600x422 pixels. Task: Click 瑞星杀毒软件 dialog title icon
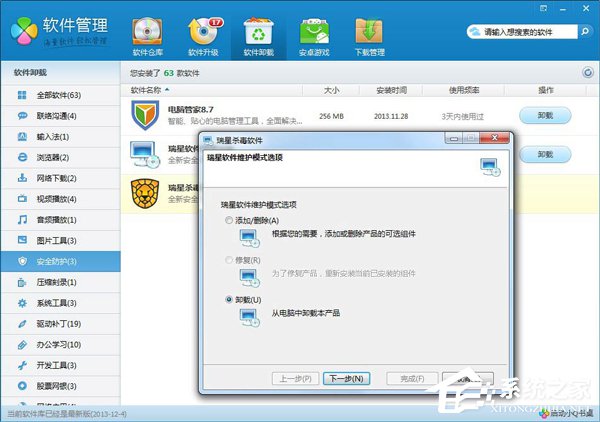point(209,141)
